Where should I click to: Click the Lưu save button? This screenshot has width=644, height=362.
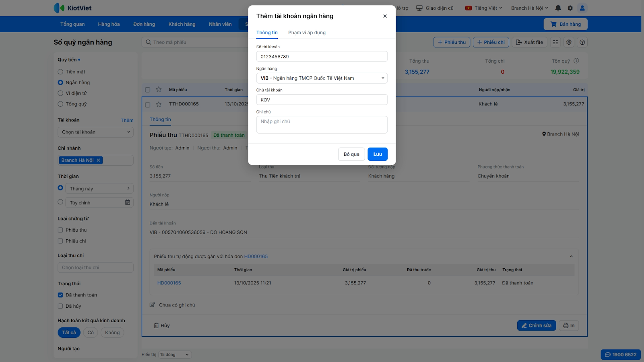[378, 154]
